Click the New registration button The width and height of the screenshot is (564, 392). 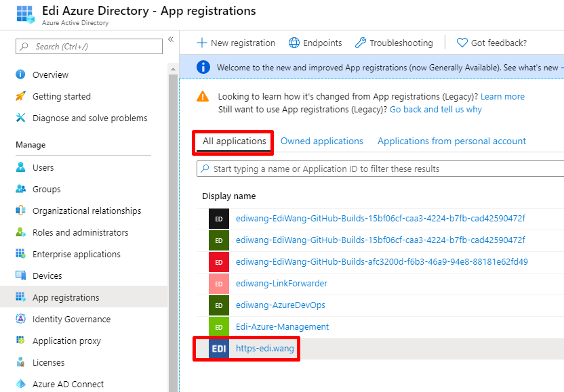point(236,43)
